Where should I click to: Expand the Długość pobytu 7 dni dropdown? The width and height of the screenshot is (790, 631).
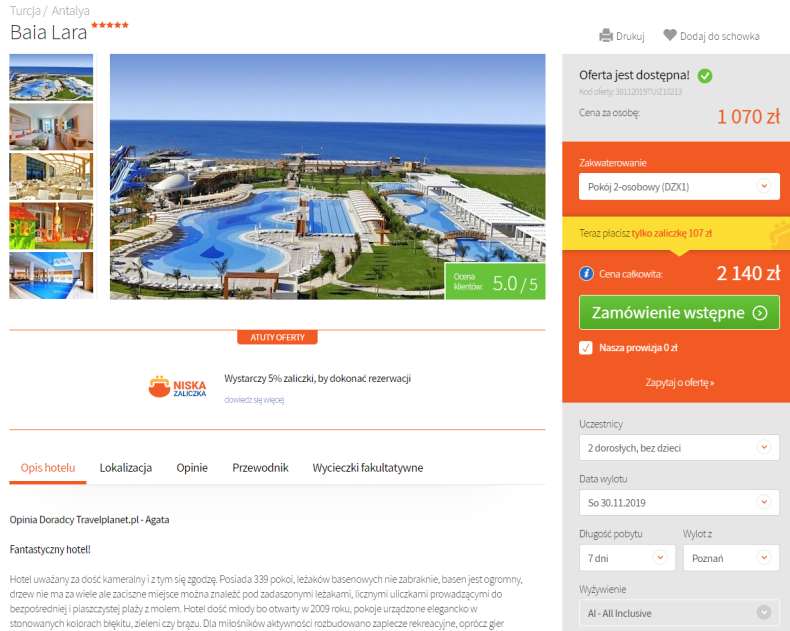[x=627, y=558]
